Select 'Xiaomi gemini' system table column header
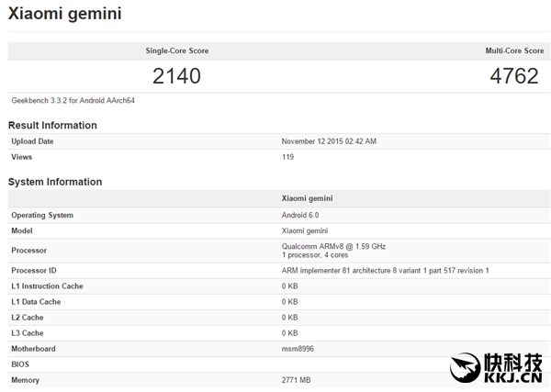This screenshot has height=392, width=551. [307, 198]
